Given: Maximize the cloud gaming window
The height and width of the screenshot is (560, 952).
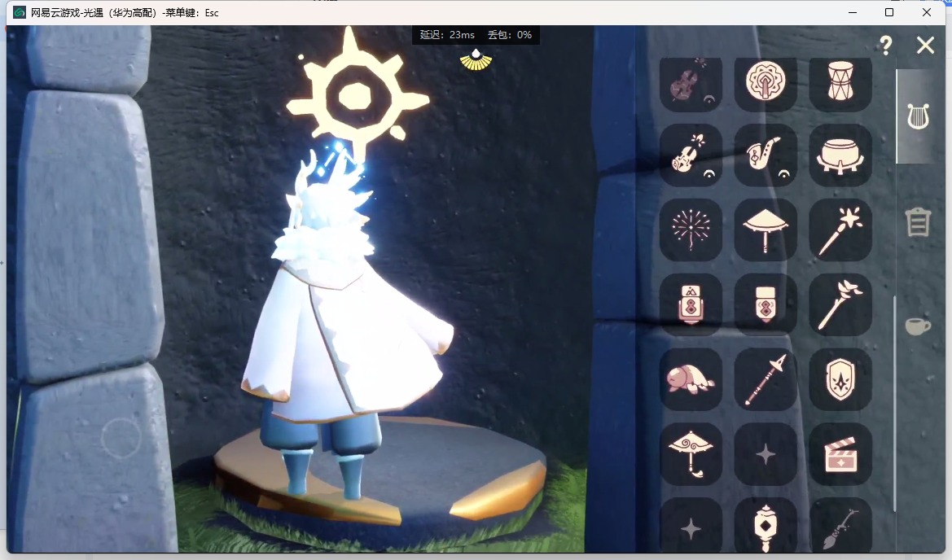Looking at the screenshot, I should (x=889, y=12).
